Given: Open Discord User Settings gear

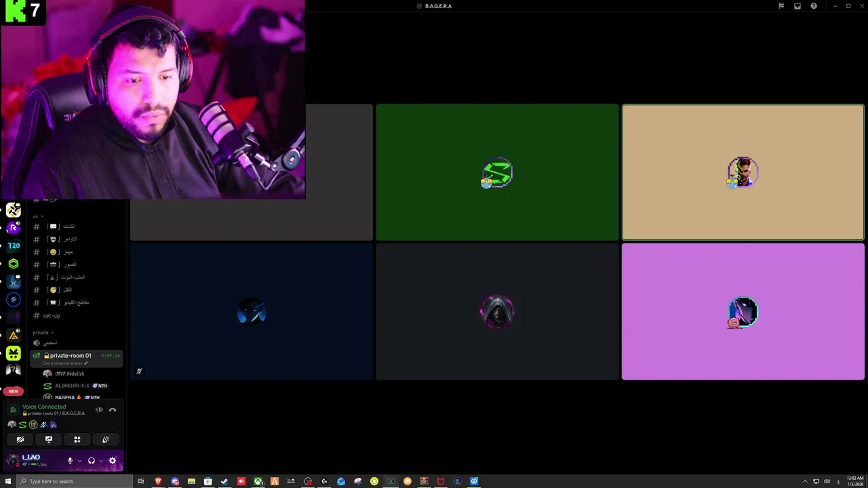Looking at the screenshot, I should tap(113, 461).
